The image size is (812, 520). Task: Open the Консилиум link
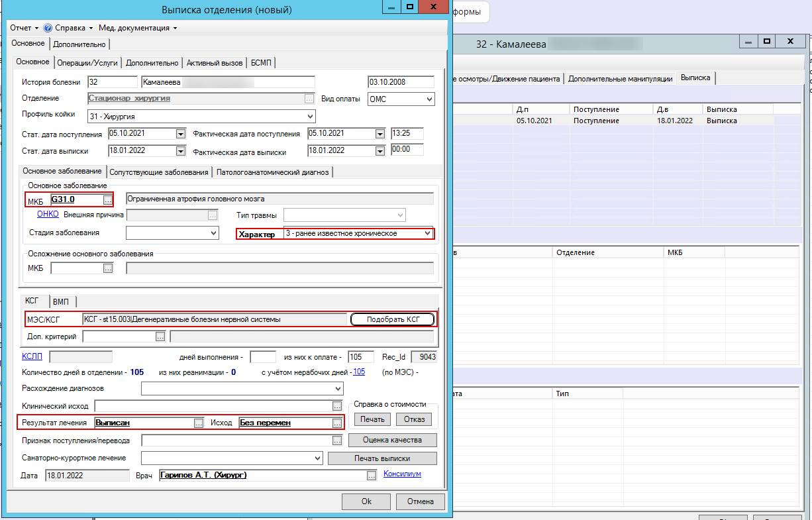click(x=402, y=474)
